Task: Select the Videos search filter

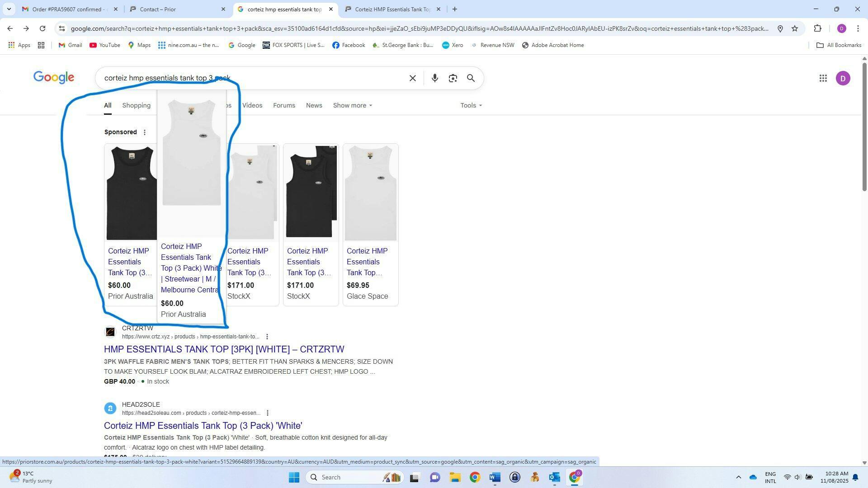Action: [252, 105]
